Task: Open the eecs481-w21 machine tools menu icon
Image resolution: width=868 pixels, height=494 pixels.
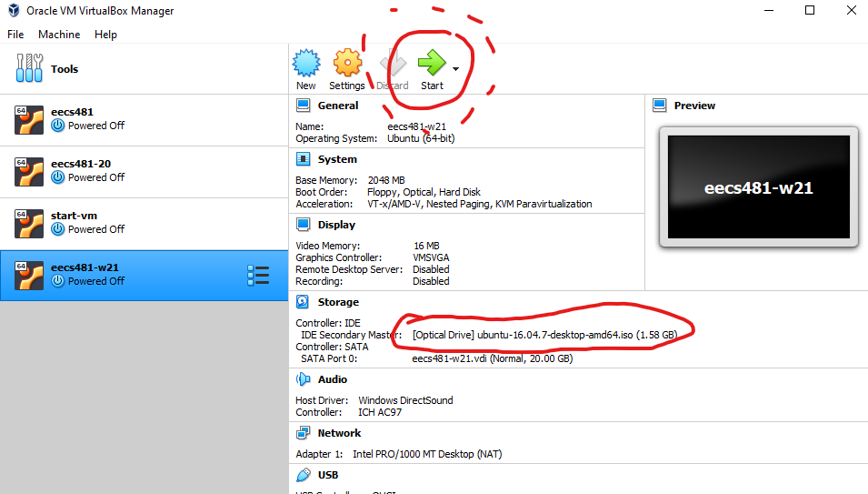Action: (258, 276)
